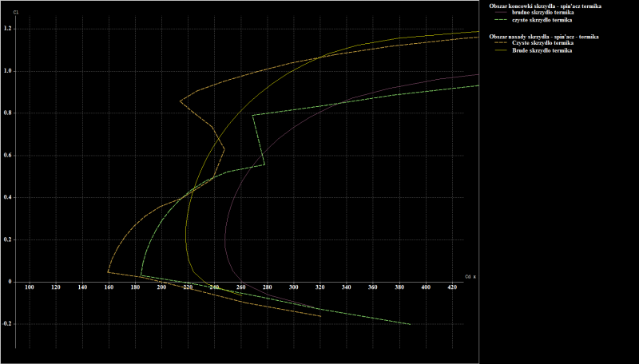The image size is (639, 364).
Task: Select the 'Obszar koncowki skrzydla' legend heading
Action: (x=545, y=6)
